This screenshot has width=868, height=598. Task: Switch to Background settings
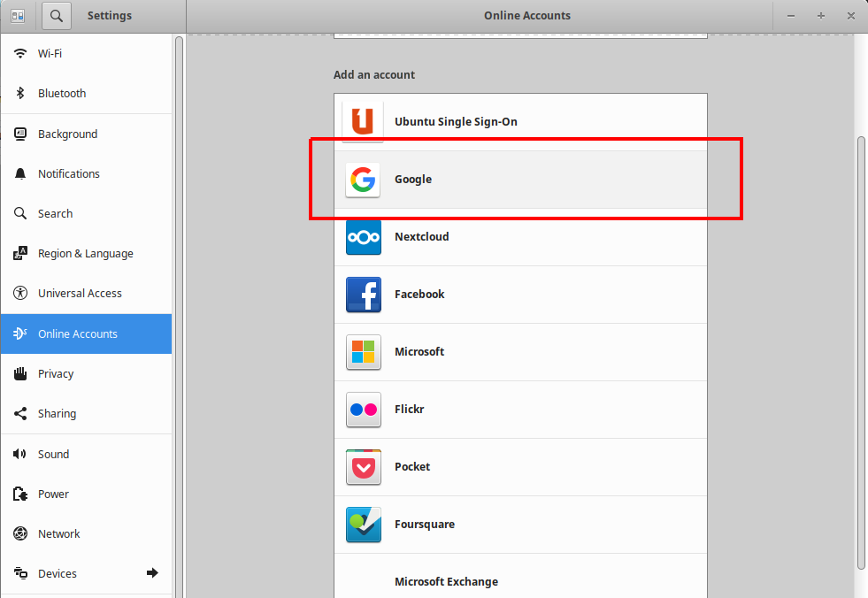pos(87,134)
